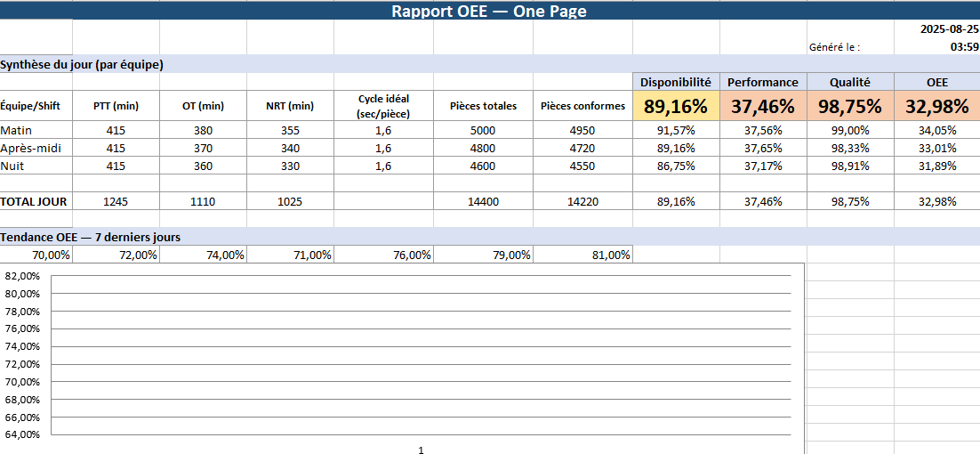Click the "Généré le :" label cell
The image size is (980, 454).
click(834, 47)
